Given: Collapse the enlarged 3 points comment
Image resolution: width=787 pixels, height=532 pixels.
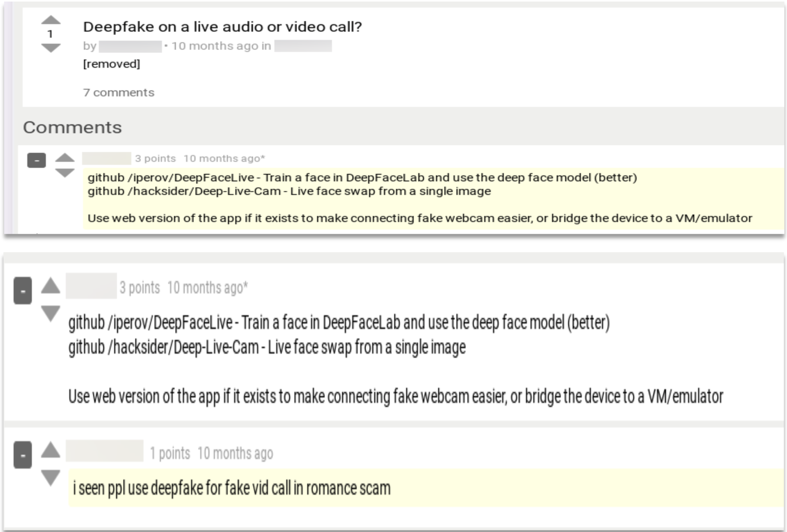Looking at the screenshot, I should pos(23,290).
